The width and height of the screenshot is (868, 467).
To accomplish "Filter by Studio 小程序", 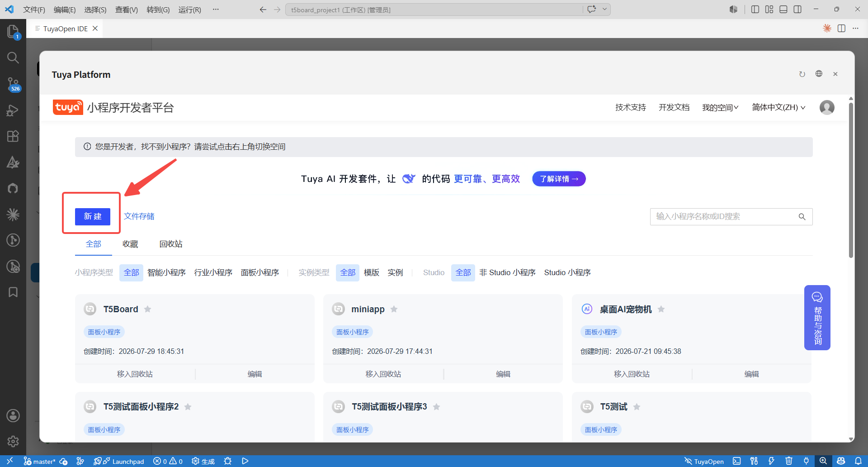I will (x=567, y=272).
